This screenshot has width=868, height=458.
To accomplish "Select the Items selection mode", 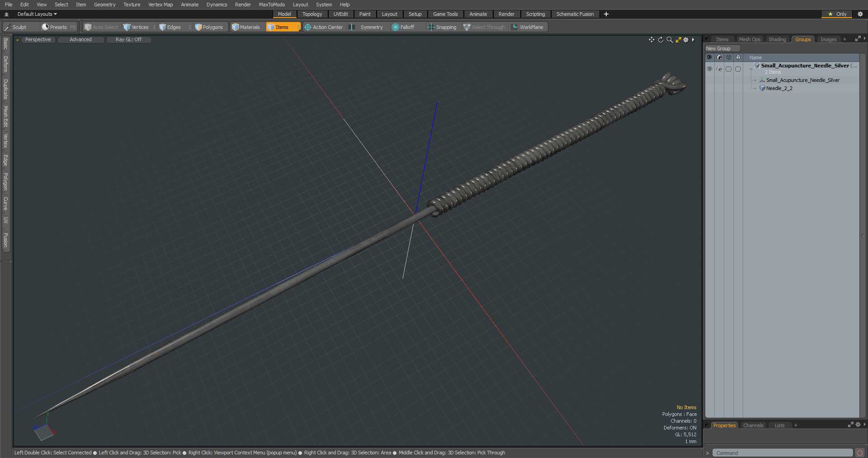I will 283,27.
